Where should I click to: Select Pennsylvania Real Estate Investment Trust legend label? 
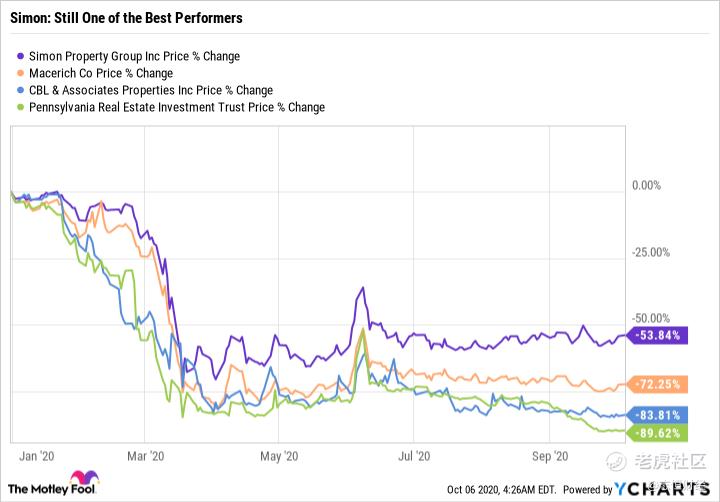tap(178, 107)
